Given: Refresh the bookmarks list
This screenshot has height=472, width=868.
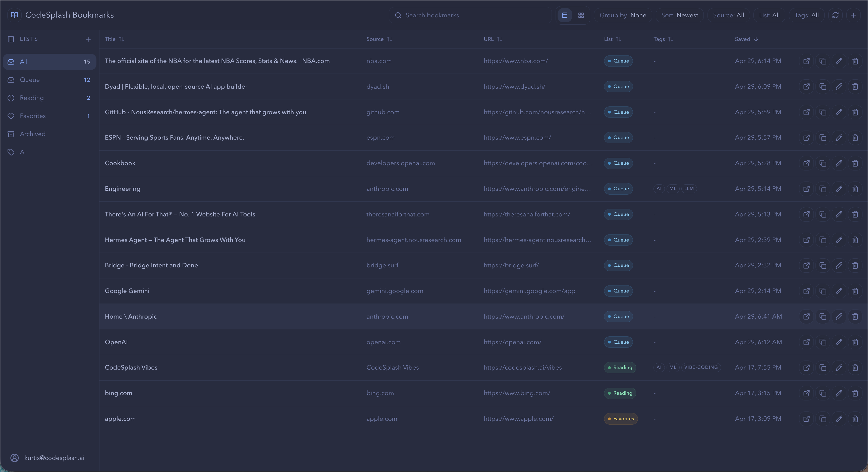Looking at the screenshot, I should (835, 15).
